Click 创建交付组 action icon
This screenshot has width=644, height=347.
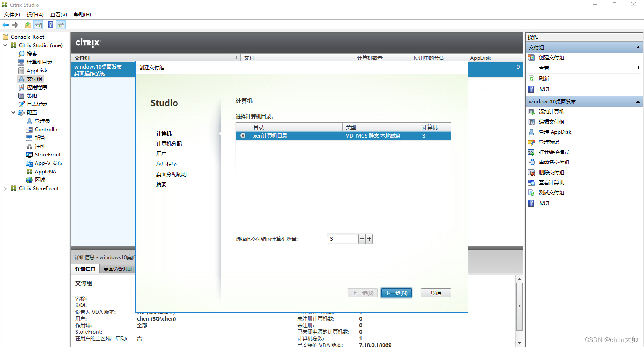531,58
